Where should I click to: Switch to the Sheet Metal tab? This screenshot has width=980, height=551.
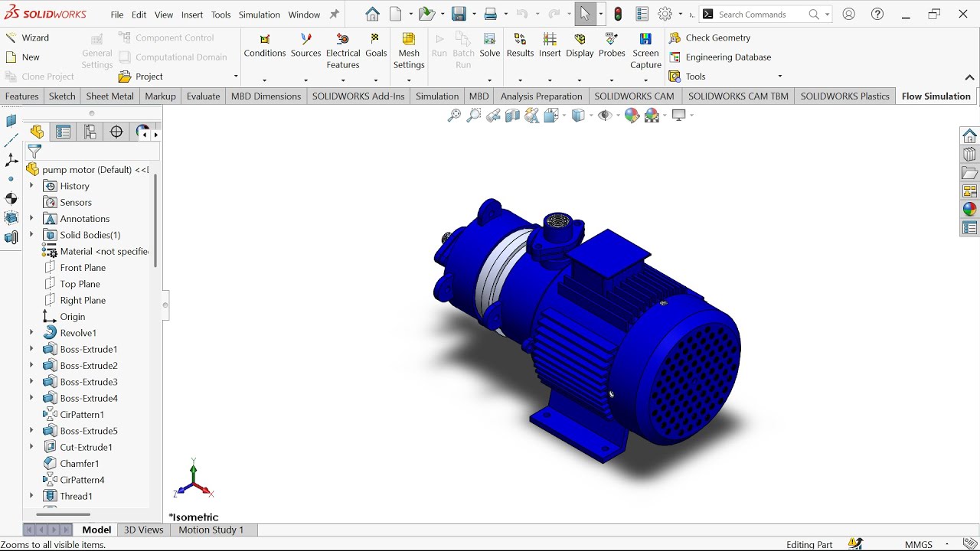(x=109, y=96)
